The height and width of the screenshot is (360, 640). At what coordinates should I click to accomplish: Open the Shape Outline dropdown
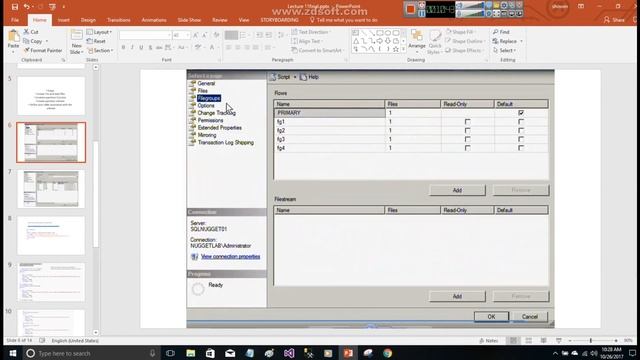point(465,41)
